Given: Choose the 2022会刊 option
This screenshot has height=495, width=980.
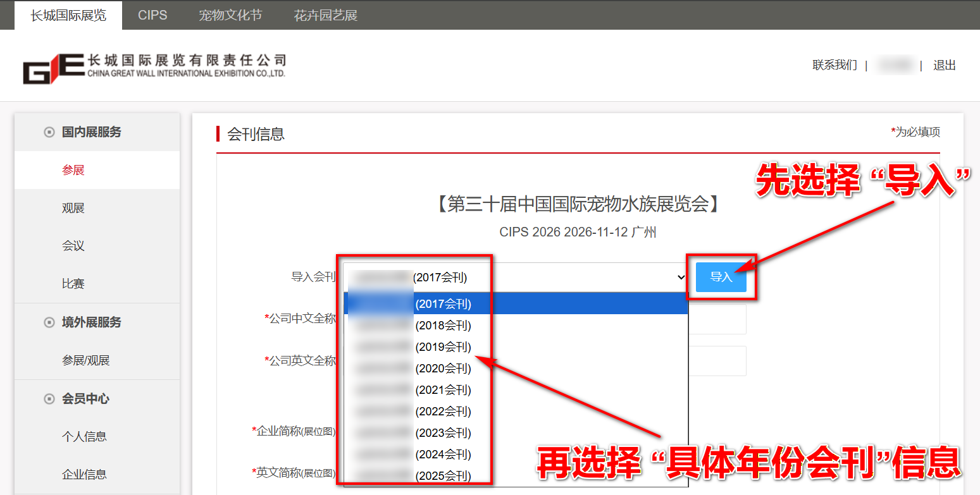Looking at the screenshot, I should pos(516,412).
